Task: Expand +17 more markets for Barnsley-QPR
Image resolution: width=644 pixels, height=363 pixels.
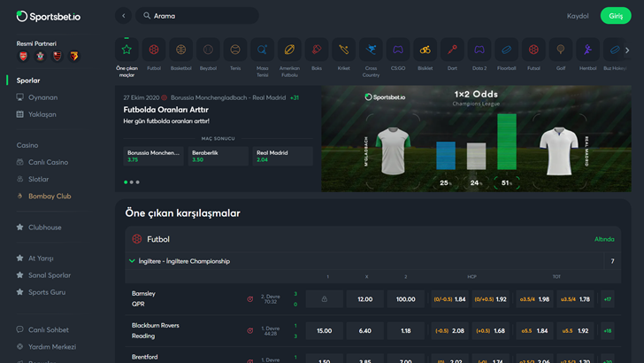Action: [608, 299]
